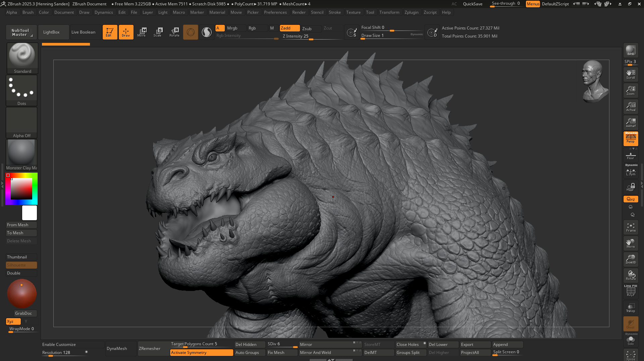Select the Zoom document icon
644x361 pixels.
[631, 90]
